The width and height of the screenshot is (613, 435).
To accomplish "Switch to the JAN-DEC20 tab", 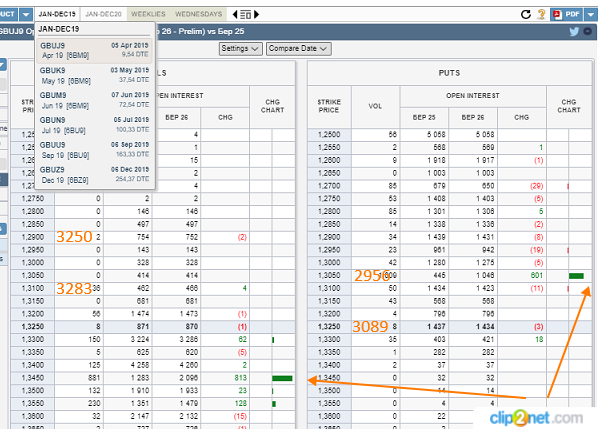I will (x=103, y=14).
